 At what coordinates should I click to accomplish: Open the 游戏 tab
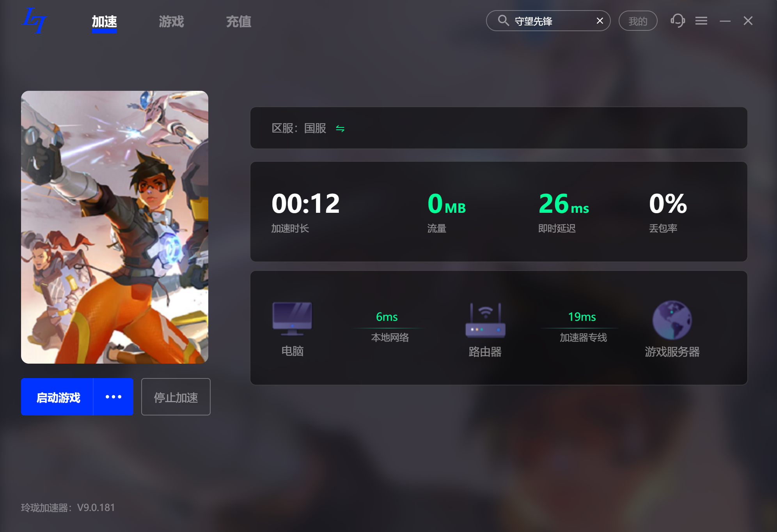point(171,22)
